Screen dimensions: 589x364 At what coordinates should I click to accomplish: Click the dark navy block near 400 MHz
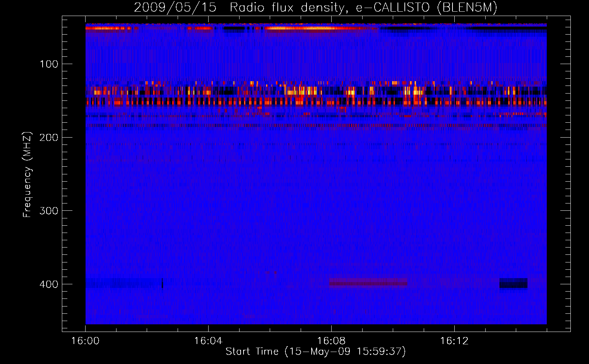tap(513, 283)
